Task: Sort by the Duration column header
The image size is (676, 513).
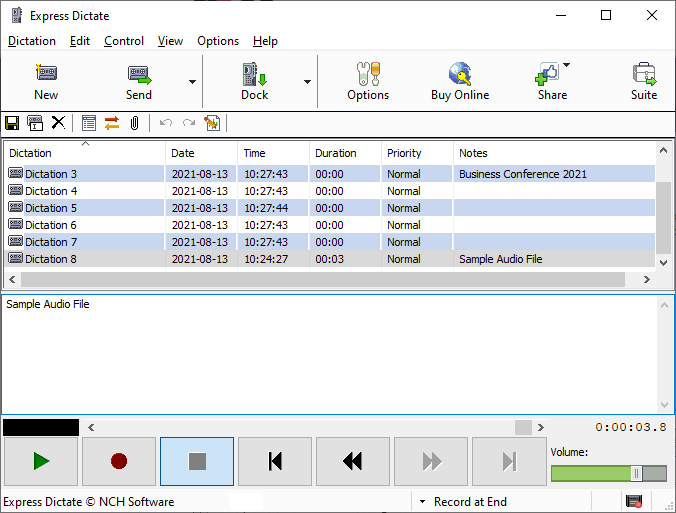Action: 345,153
